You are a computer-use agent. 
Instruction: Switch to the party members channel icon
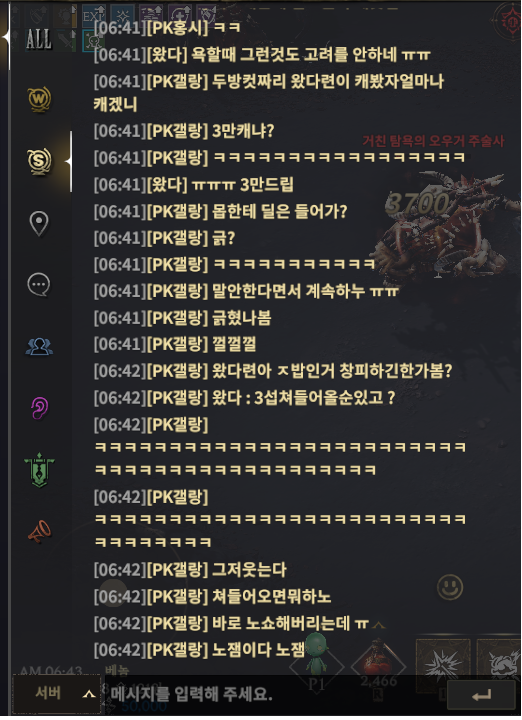tap(39, 347)
